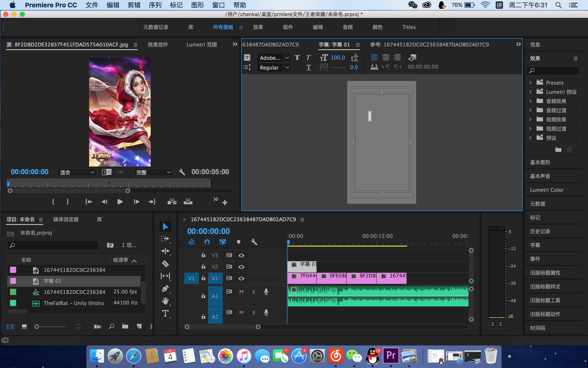
Task: Click the timeline wrench settings icon
Action: (254, 242)
